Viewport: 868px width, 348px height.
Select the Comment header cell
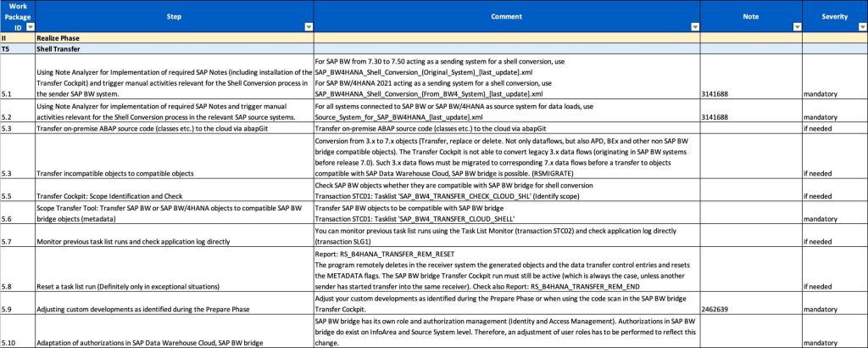point(507,16)
